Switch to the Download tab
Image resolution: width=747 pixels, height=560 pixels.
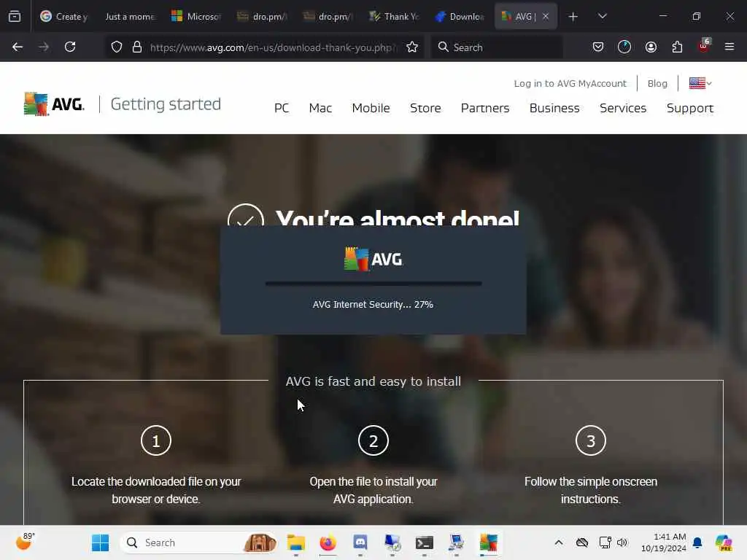[460, 17]
